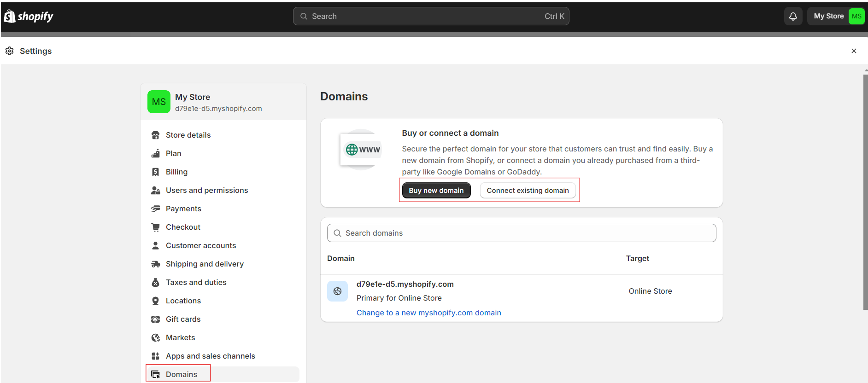868x383 pixels.
Task: Click Buy new domain button
Action: point(436,191)
